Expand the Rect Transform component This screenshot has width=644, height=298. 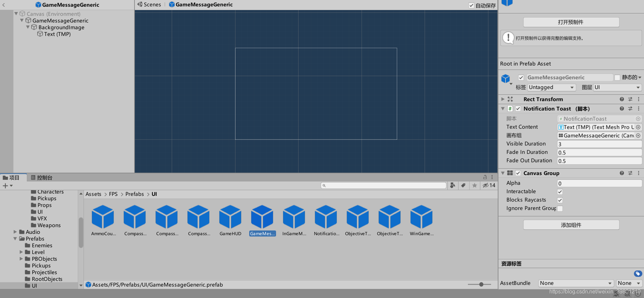pyautogui.click(x=503, y=99)
